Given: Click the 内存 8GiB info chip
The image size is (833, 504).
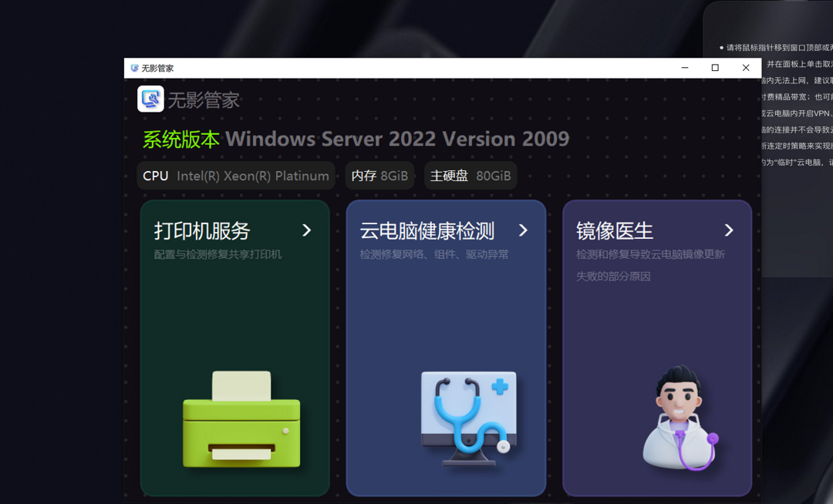Looking at the screenshot, I should point(379,176).
